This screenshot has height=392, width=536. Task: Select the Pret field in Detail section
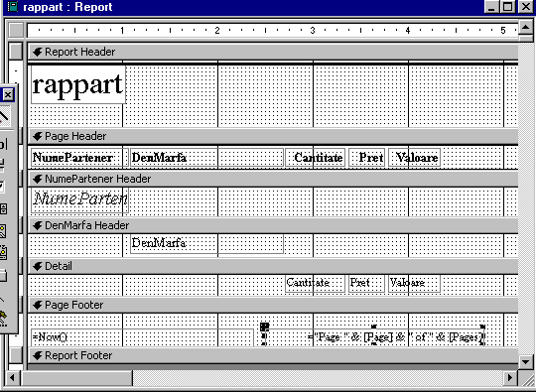click(367, 283)
